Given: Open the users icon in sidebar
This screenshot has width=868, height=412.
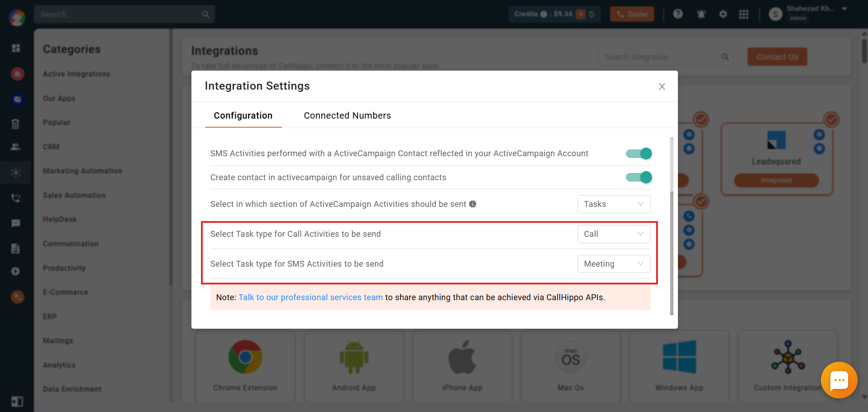Looking at the screenshot, I should pos(15,147).
